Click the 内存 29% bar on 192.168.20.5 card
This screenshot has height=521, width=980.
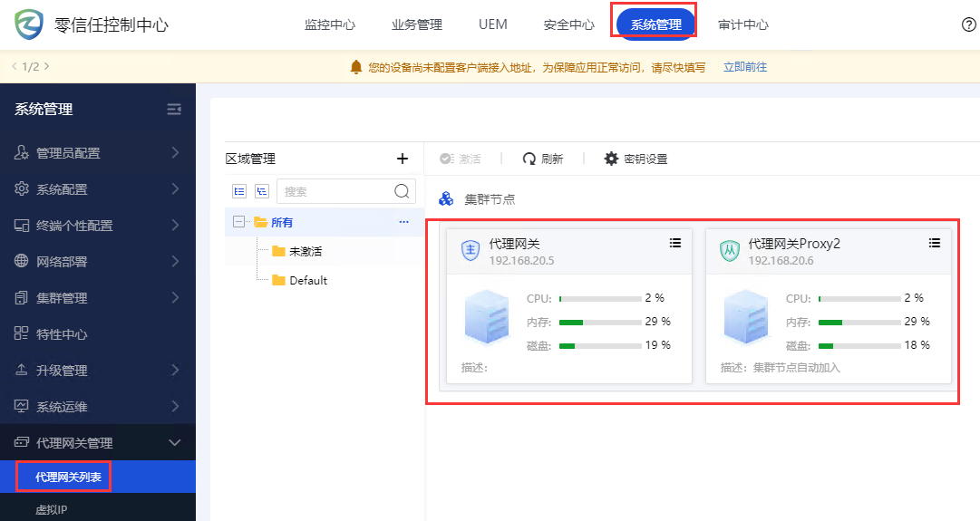(600, 323)
